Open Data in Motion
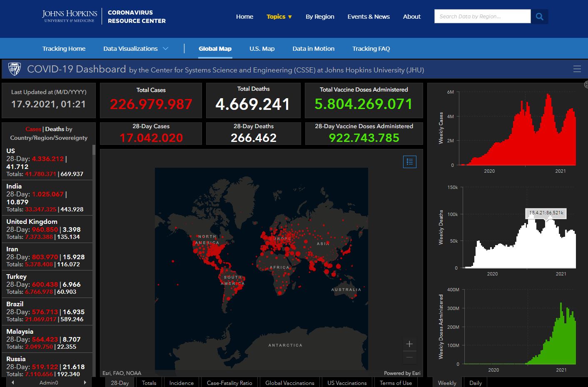This screenshot has height=387, width=588. click(x=313, y=49)
